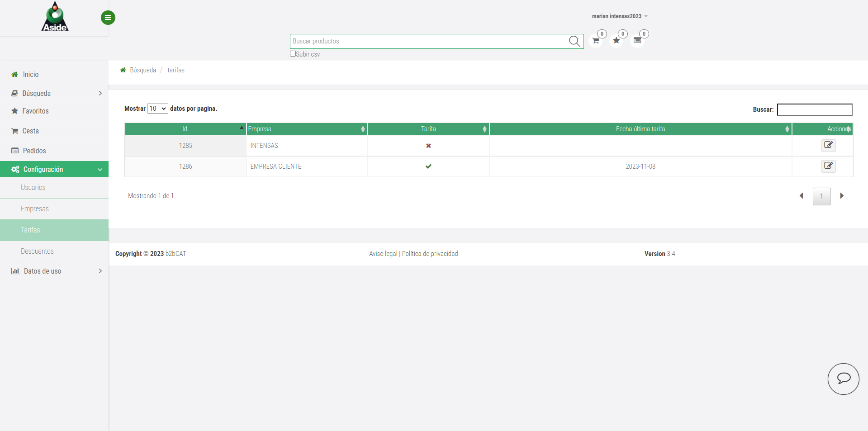Go to Usuarios in Configuración menu
Screen dimensions: 868x431
coord(33,187)
